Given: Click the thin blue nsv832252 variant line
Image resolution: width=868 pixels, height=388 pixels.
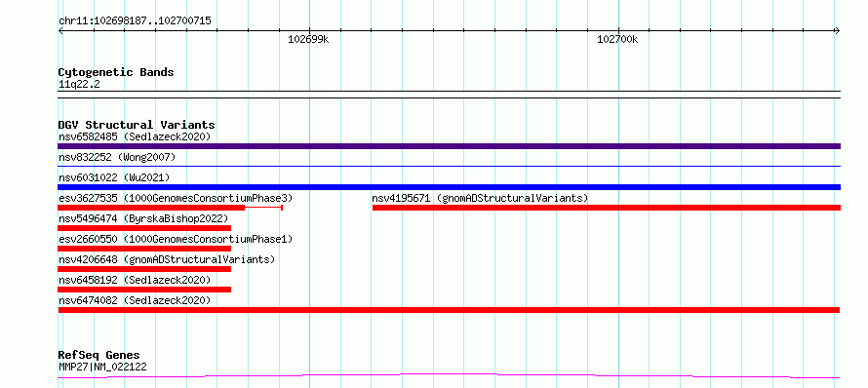Looking at the screenshot, I should point(449,166).
